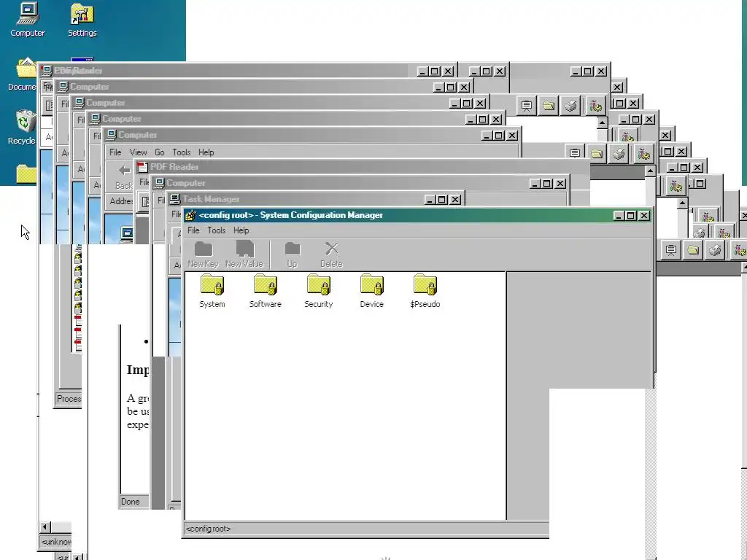Click the Task Manager title bar icon
The width and height of the screenshot is (747, 560).
point(175,199)
